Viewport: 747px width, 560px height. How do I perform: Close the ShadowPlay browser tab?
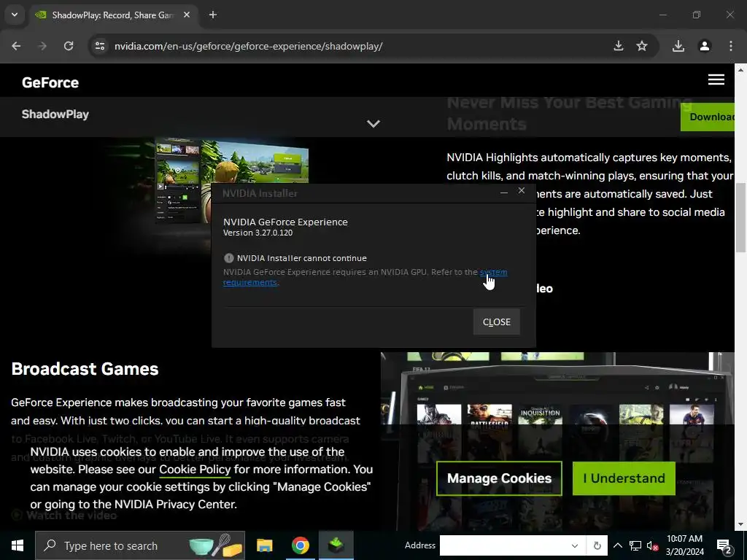click(187, 15)
